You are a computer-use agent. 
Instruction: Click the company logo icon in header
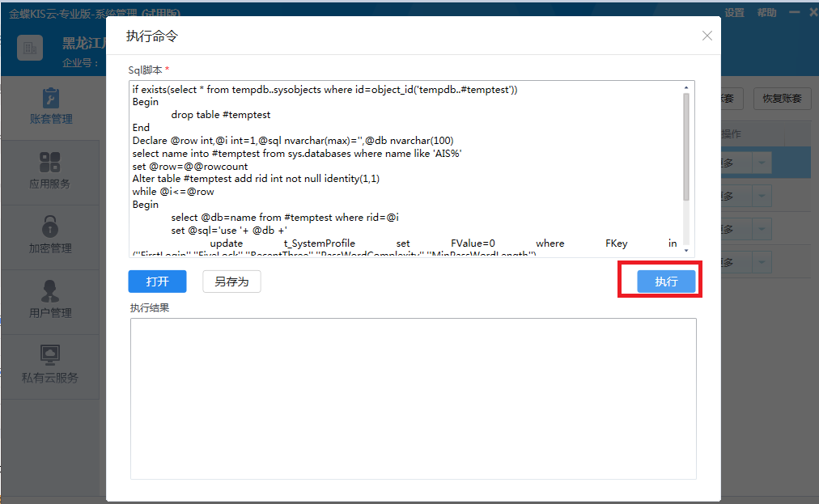[x=31, y=49]
